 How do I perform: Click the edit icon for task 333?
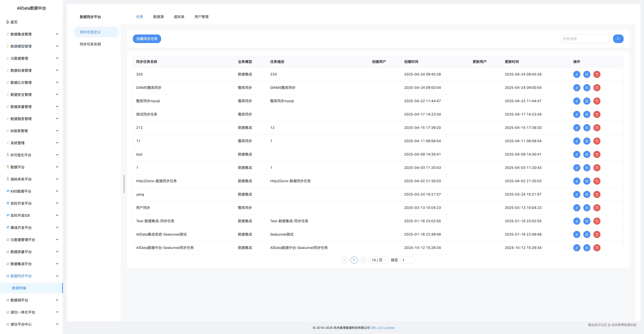577,74
